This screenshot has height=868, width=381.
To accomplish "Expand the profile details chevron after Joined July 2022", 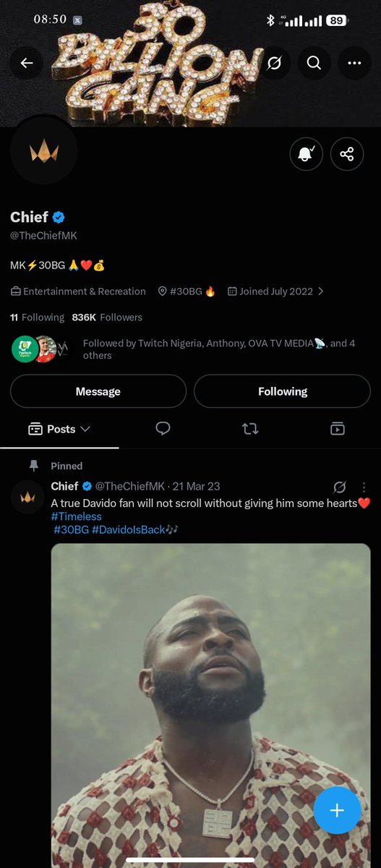I will [x=321, y=292].
